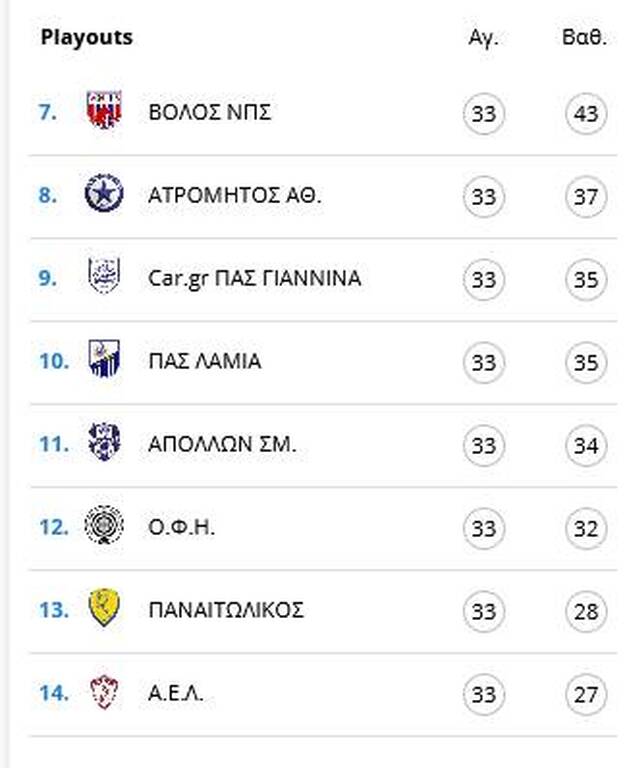The width and height of the screenshot is (625, 768).
Task: Click the ΑΤΡΟΜΗΤΟΣ ΑΘ. star logo
Action: coord(103,193)
